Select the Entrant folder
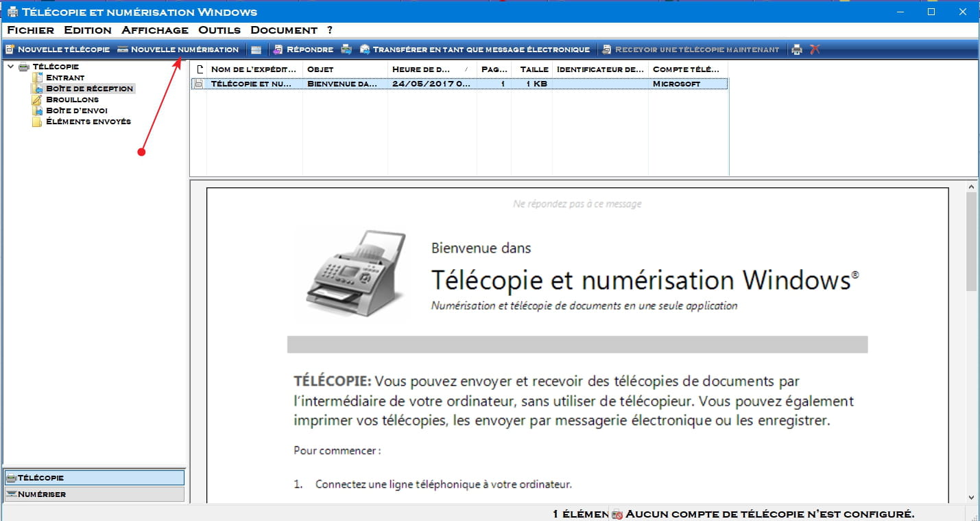This screenshot has height=521, width=980. click(65, 78)
